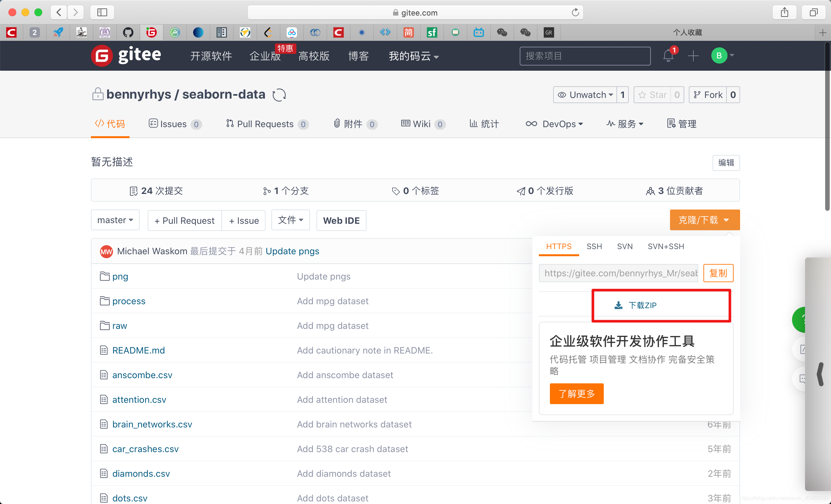
Task: Click the Baidu cloud bookmark icon
Action: (x=291, y=32)
